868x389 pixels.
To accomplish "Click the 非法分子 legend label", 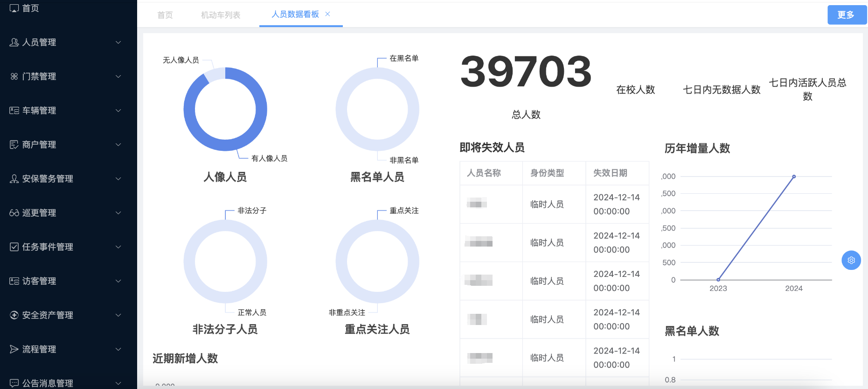I will click(252, 211).
